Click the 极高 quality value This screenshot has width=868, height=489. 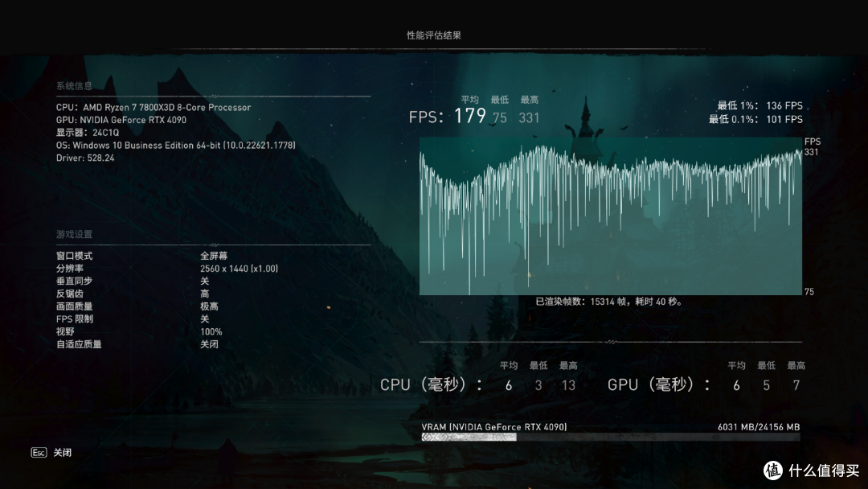pos(209,306)
